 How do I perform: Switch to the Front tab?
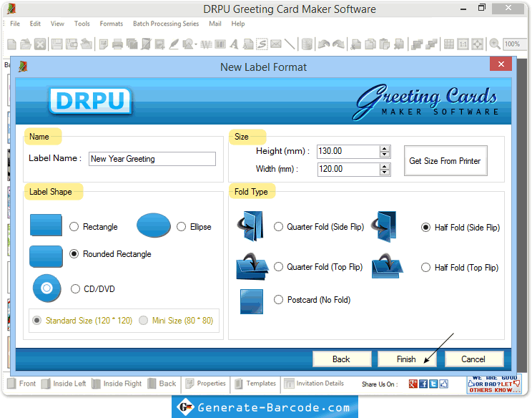pyautogui.click(x=21, y=384)
